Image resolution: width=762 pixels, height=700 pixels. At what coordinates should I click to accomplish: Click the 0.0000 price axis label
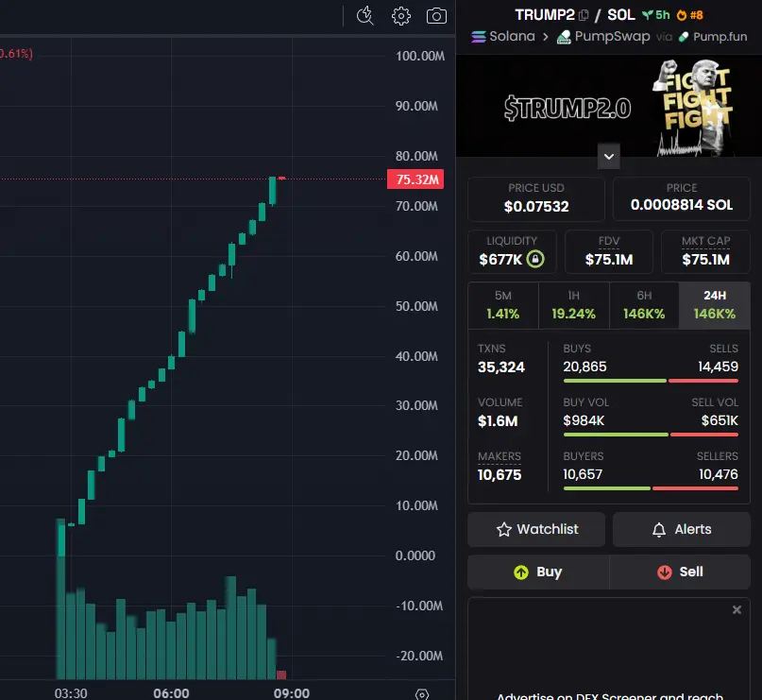point(415,555)
